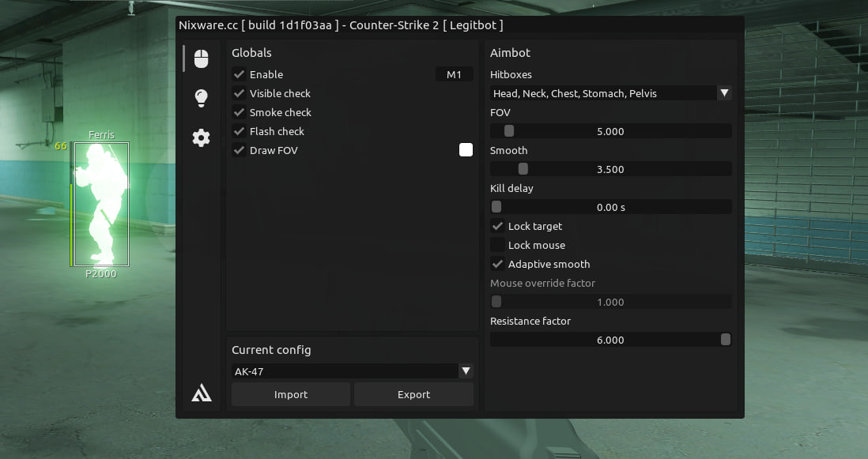The image size is (868, 459).
Task: Toggle the Smoke check checkbox
Action: pos(240,112)
